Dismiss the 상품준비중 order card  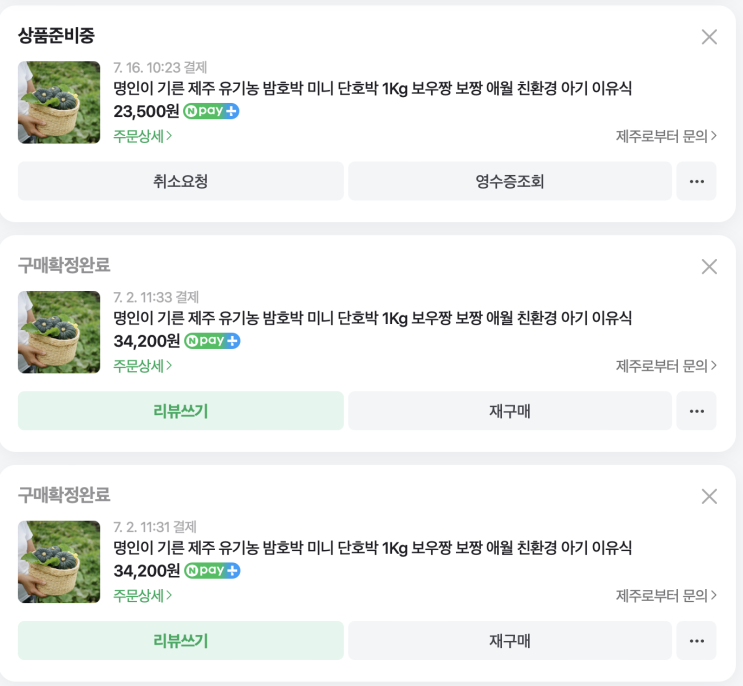point(709,37)
